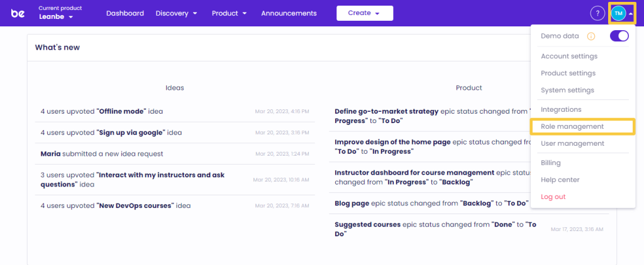Screen dimensions: 644x265
Task: Toggle the Demo data switch off
Action: tap(619, 36)
